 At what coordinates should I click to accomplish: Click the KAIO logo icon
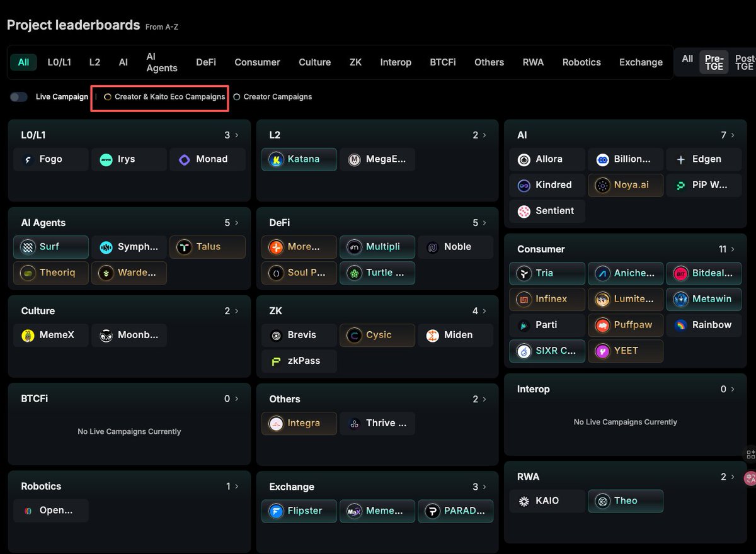(x=524, y=501)
